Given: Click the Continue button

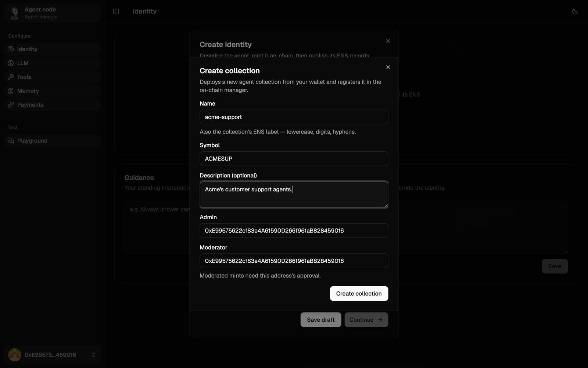Looking at the screenshot, I should click(366, 320).
